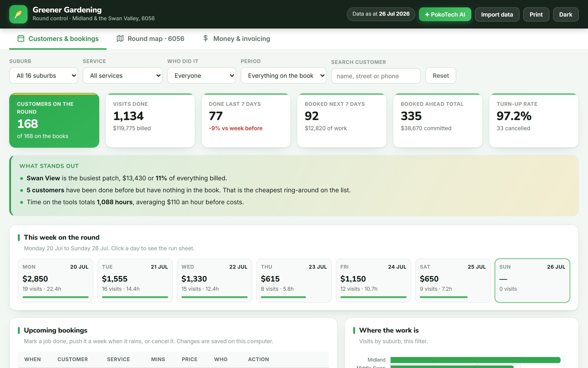Open Friday 24 Jul run sheet

click(373, 280)
